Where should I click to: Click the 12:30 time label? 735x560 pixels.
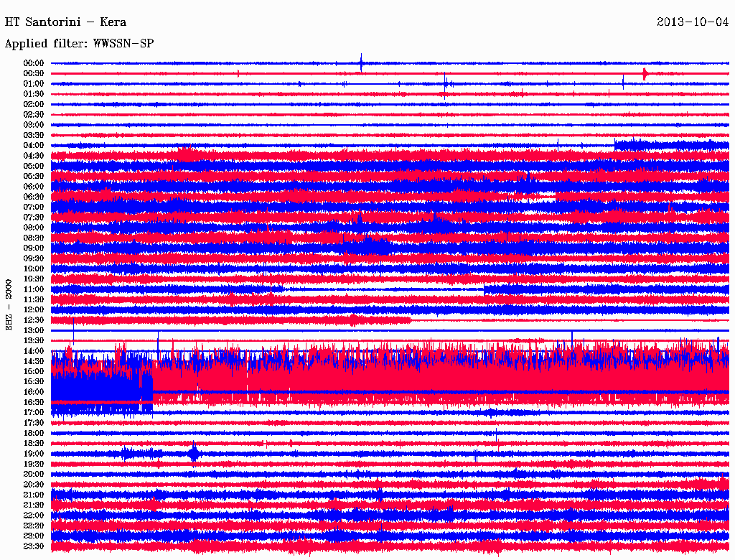(34, 319)
